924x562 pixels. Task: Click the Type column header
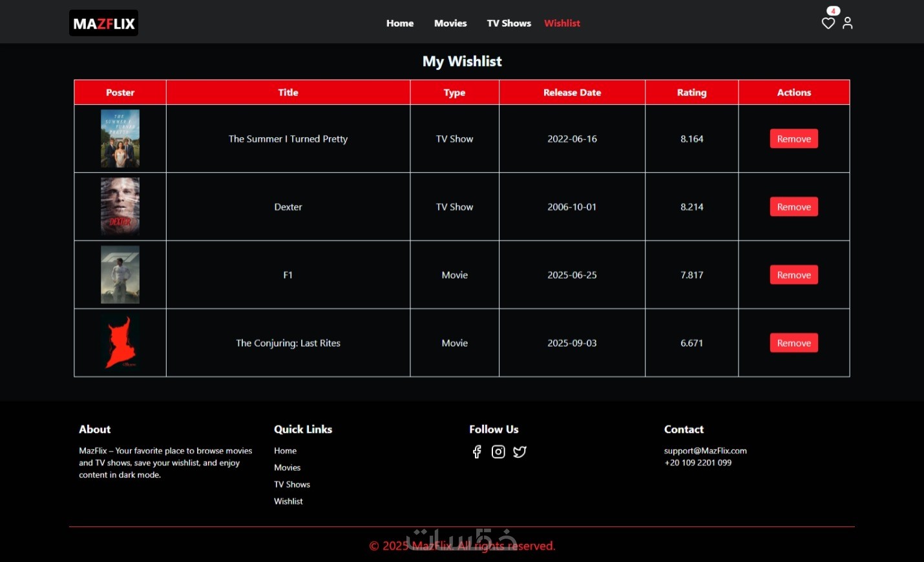tap(455, 92)
